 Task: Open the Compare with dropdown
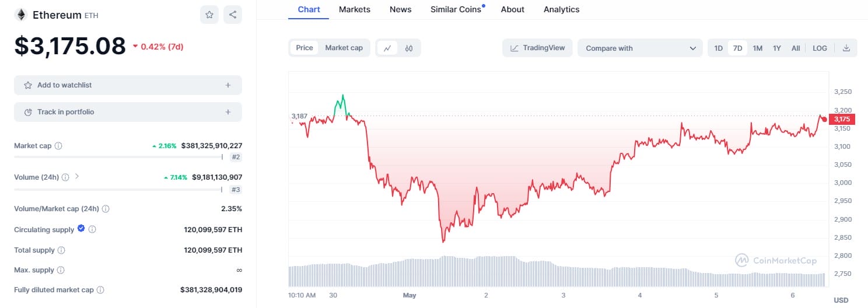pyautogui.click(x=640, y=48)
